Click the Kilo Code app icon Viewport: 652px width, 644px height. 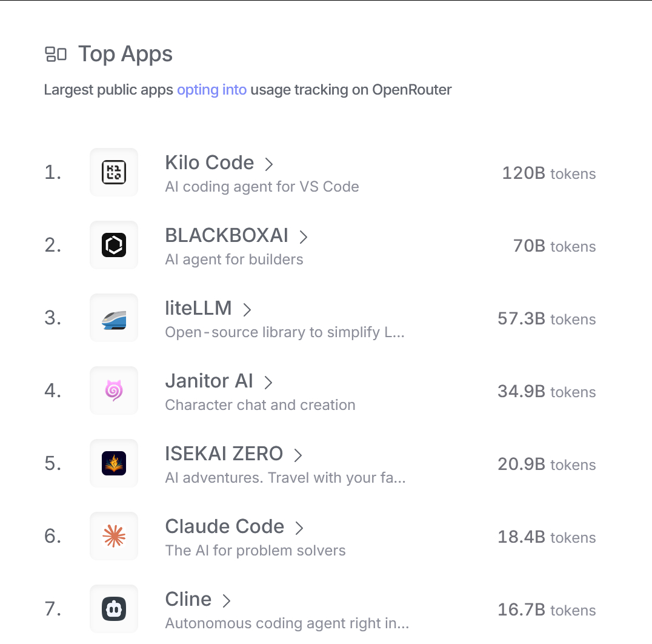[x=114, y=172]
